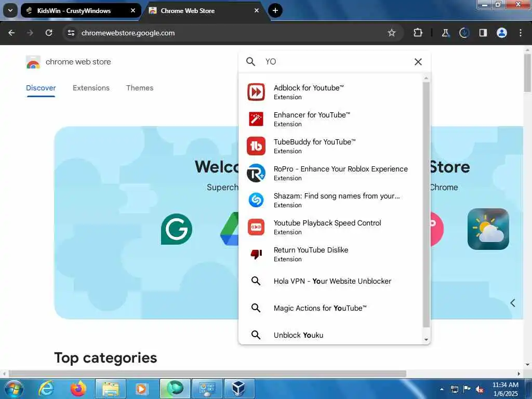The width and height of the screenshot is (532, 399).
Task: Reload the page
Action: pyautogui.click(x=49, y=33)
